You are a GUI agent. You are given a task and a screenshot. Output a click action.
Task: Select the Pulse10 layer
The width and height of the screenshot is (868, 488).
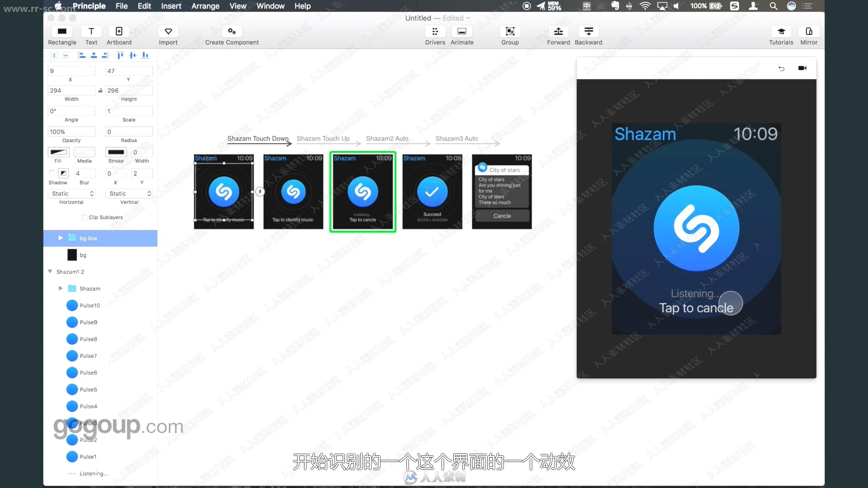pos(100,305)
